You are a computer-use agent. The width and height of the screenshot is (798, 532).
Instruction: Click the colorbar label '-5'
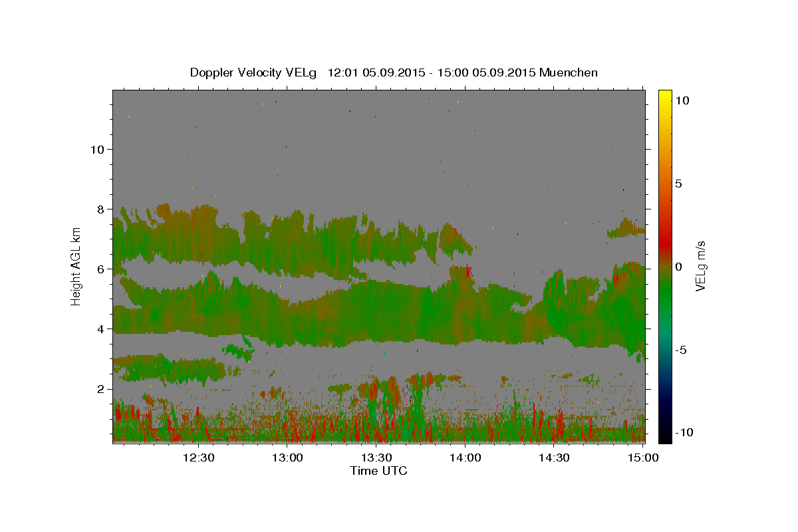tap(682, 350)
